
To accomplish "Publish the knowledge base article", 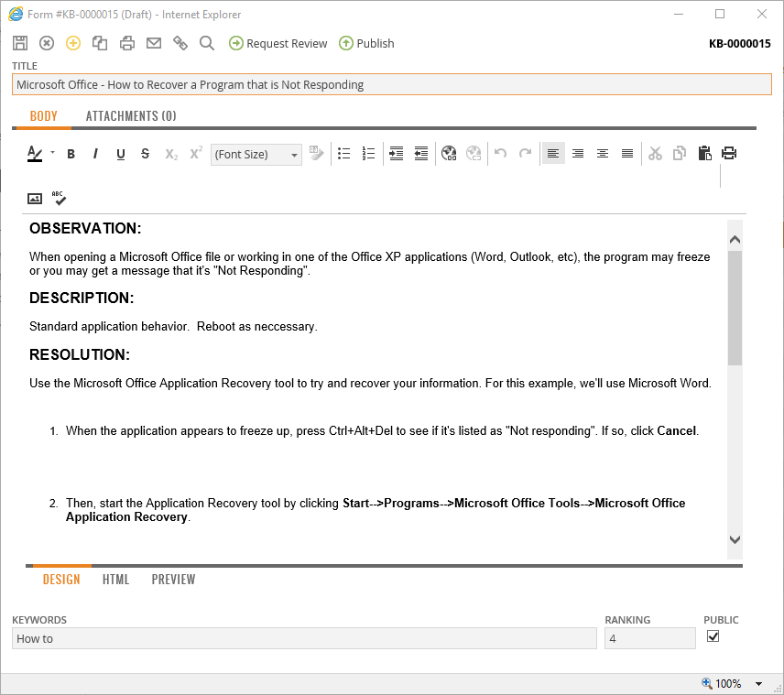I will pos(366,44).
